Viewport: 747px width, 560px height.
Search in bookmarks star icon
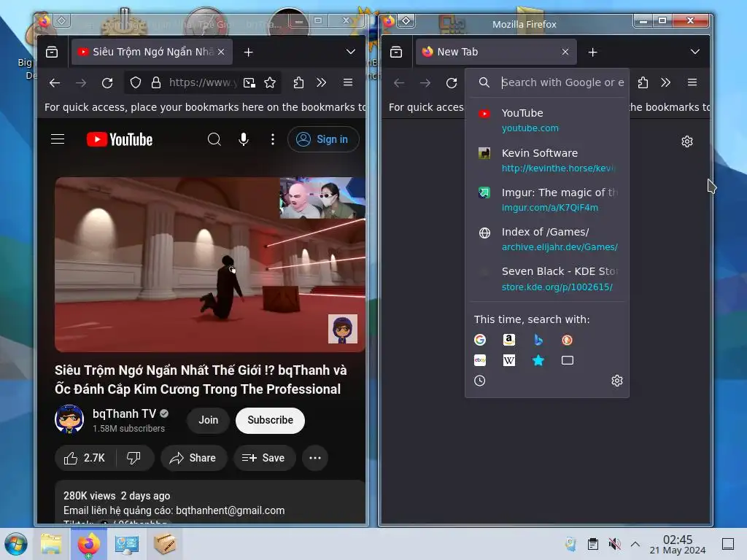(538, 360)
